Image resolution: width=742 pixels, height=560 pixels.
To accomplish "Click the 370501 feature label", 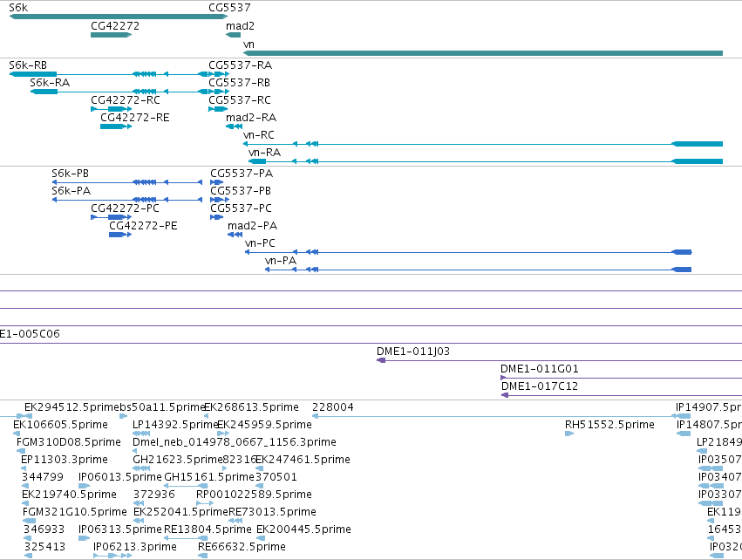I will [x=276, y=478].
